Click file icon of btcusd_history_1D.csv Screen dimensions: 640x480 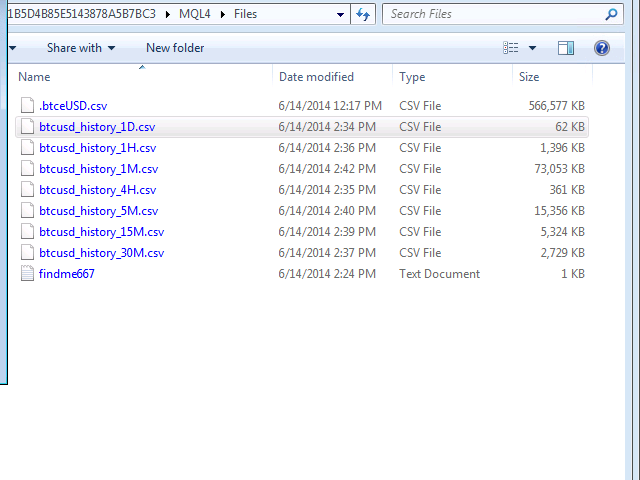pos(27,127)
